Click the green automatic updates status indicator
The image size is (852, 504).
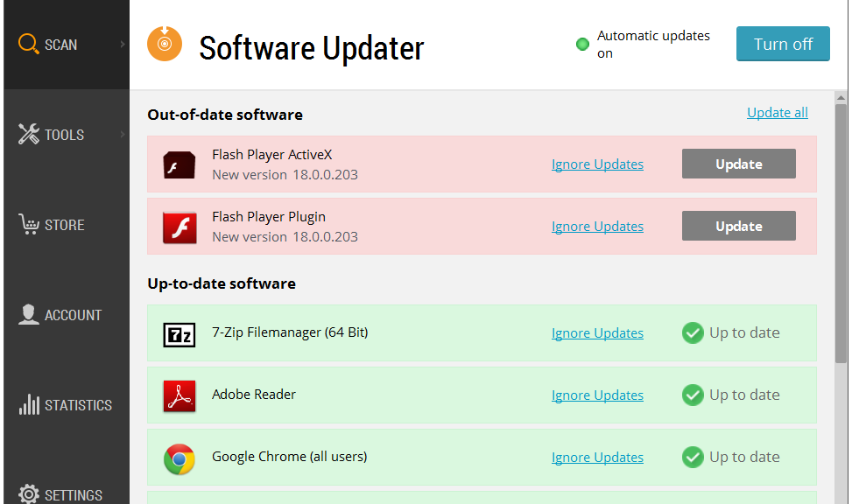pyautogui.click(x=582, y=45)
